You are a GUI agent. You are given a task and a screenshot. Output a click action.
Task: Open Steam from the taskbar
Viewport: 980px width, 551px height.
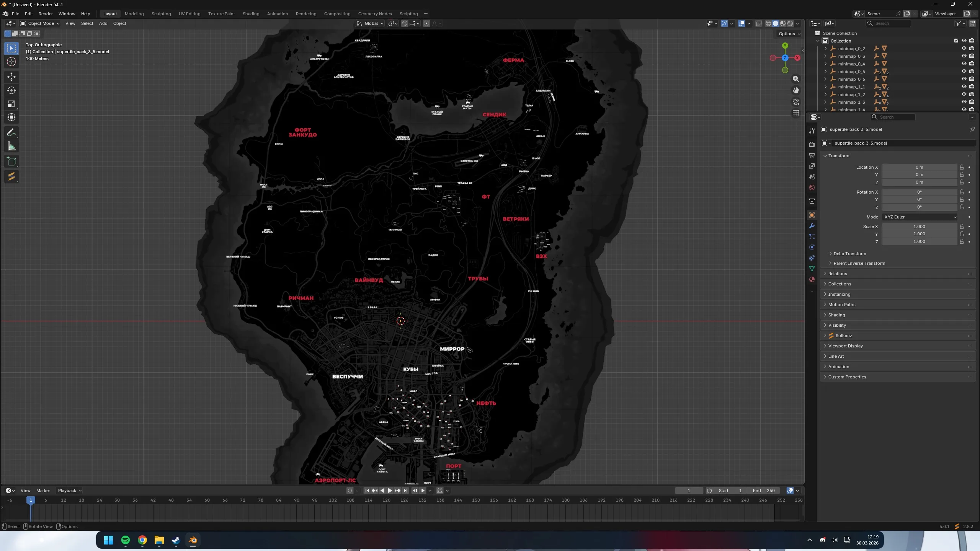pos(176,540)
